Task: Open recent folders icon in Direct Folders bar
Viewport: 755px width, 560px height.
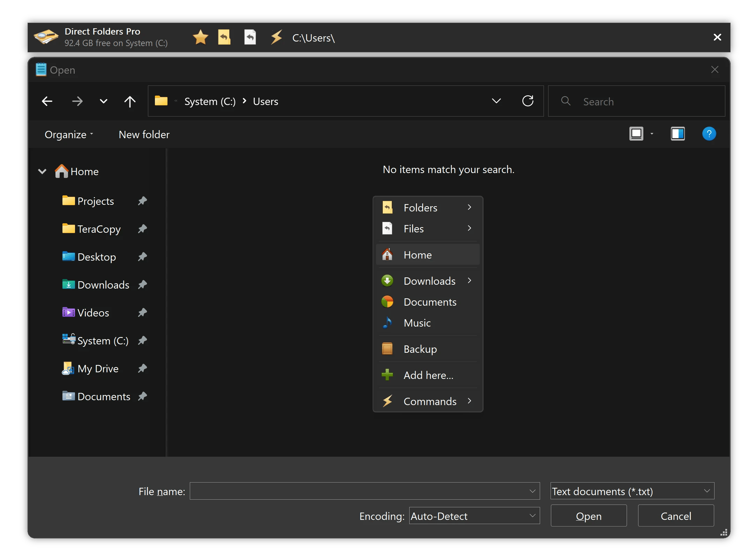Action: click(224, 37)
